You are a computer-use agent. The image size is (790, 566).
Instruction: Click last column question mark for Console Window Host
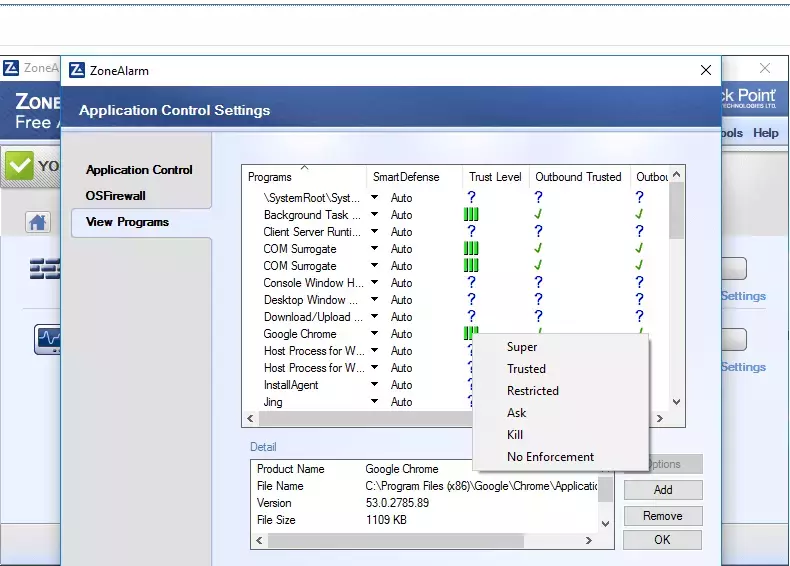click(x=639, y=282)
